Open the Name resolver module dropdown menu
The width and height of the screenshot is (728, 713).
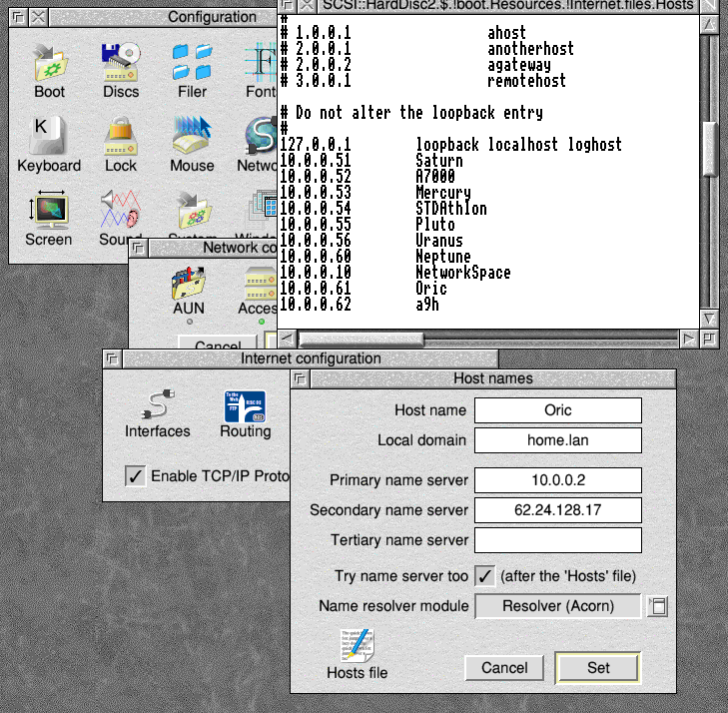tap(657, 606)
